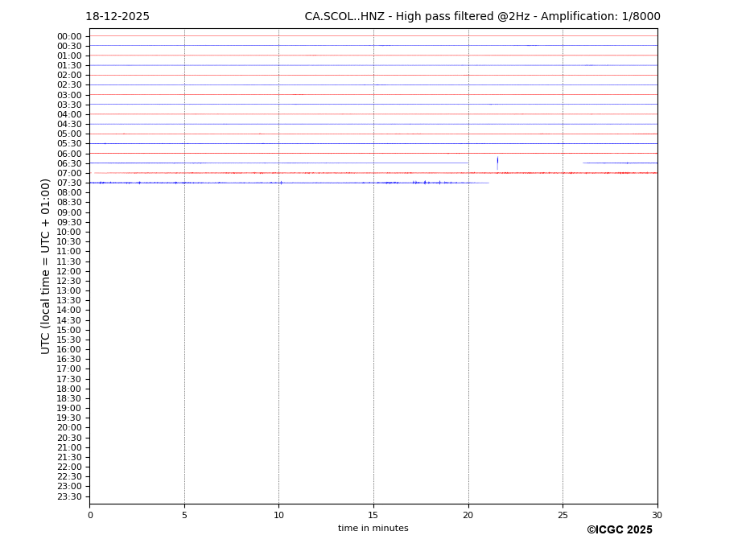Click the x-axis tick labeled 0
Image resolution: width=746 pixels, height=560 pixels.
(x=90, y=515)
